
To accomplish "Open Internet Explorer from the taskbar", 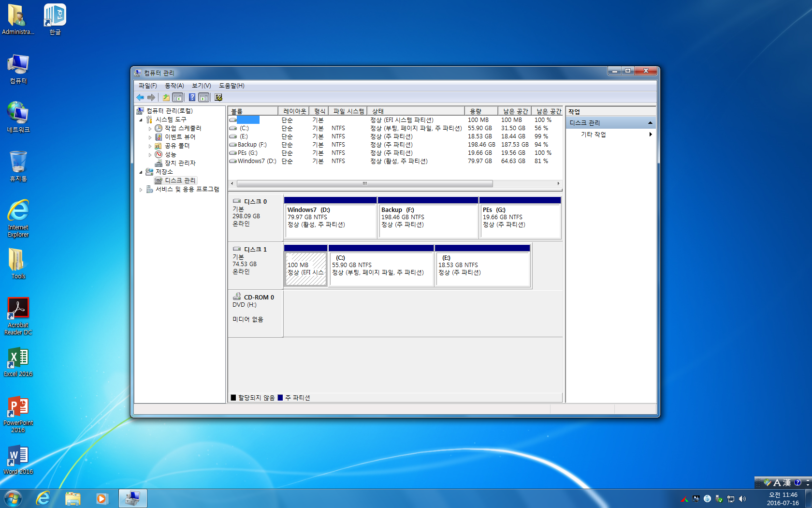I will [x=43, y=498].
